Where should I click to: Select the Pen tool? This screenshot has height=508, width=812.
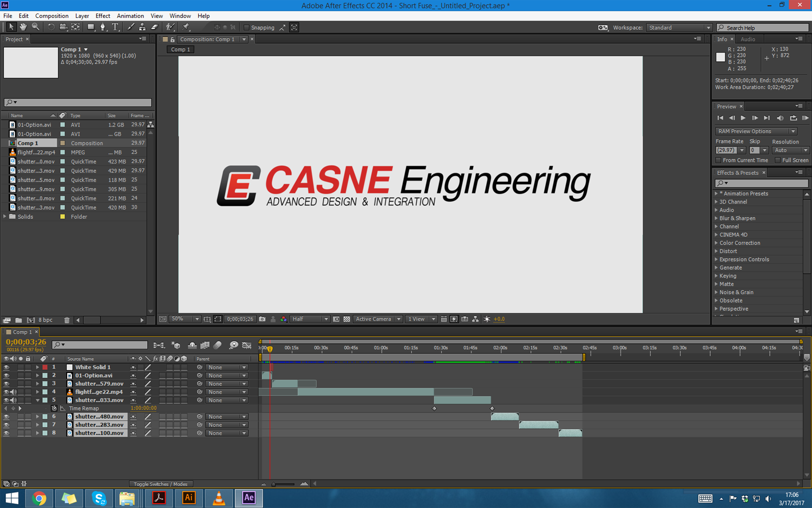103,27
